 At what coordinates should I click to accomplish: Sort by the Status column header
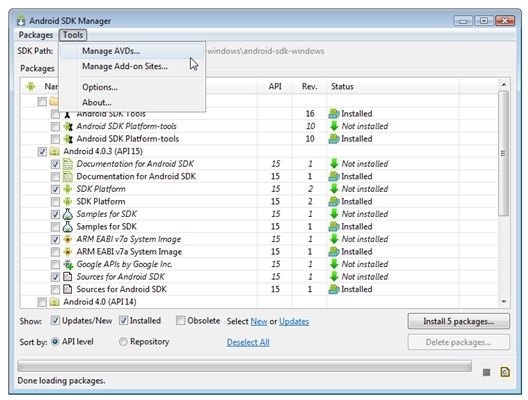(393, 87)
